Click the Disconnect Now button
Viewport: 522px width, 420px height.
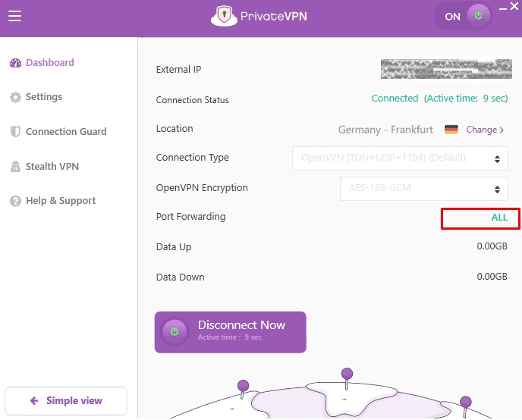(231, 332)
